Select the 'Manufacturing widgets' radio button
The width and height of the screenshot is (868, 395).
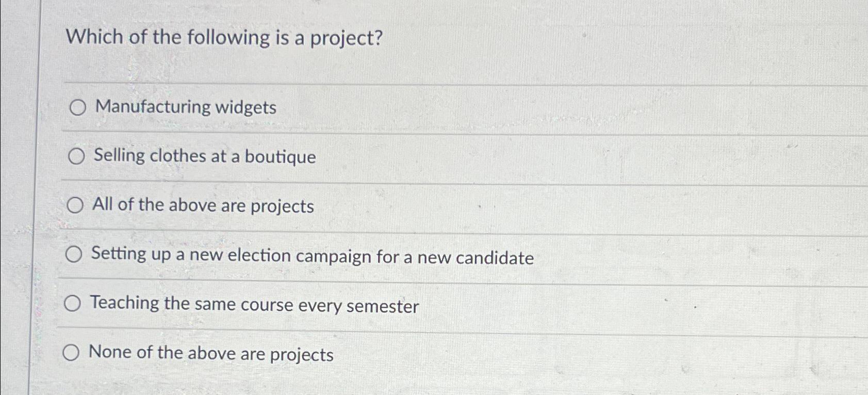78,108
